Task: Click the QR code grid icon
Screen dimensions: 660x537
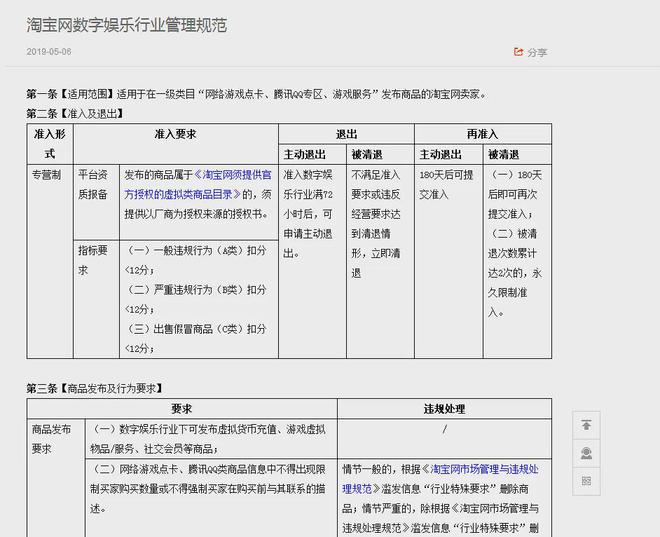Action: 586,481
